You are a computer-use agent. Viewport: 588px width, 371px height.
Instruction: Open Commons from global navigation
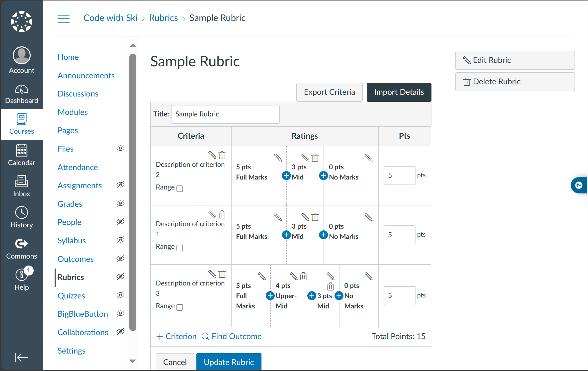(22, 249)
